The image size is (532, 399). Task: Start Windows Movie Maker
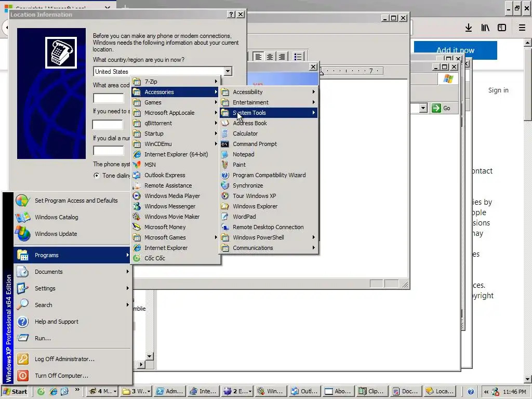176,217
